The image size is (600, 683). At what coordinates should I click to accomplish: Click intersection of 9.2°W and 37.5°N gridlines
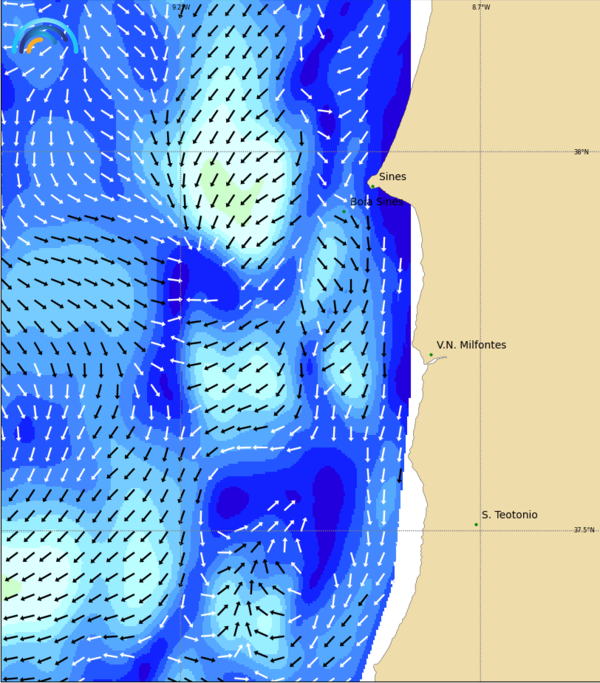pyautogui.click(x=181, y=531)
